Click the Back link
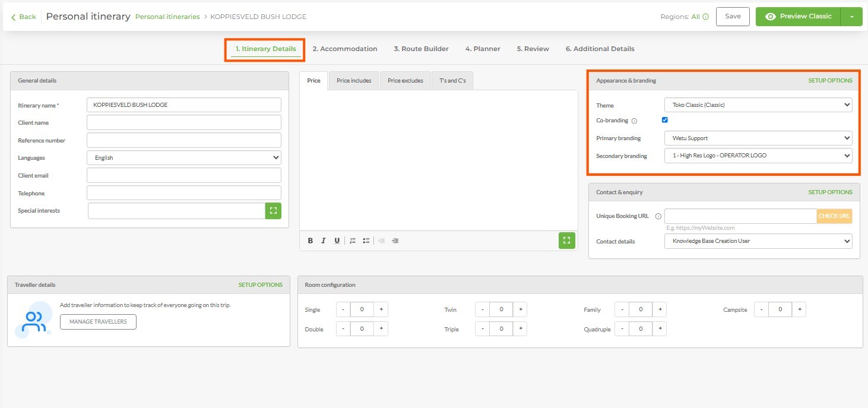The height and width of the screenshot is (408, 868). pos(24,17)
